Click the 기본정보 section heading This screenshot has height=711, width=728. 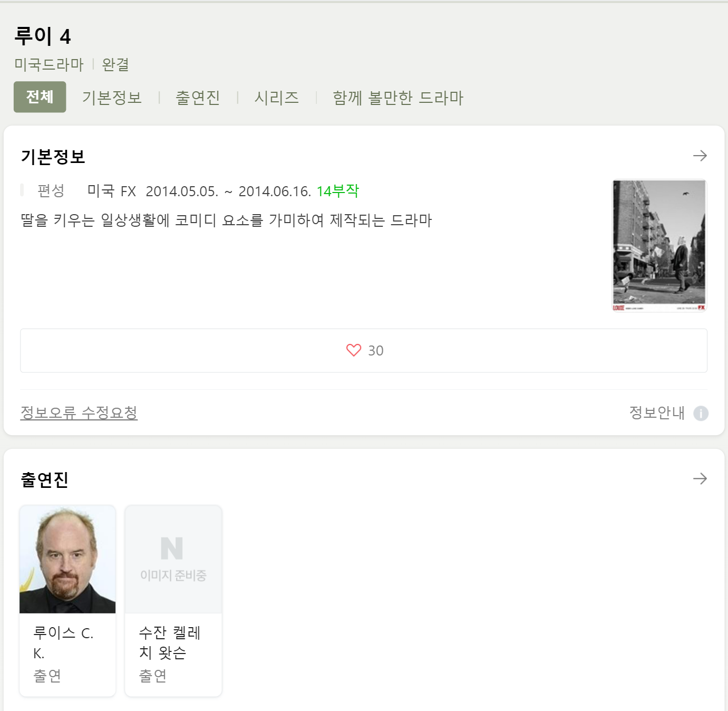[x=53, y=157]
